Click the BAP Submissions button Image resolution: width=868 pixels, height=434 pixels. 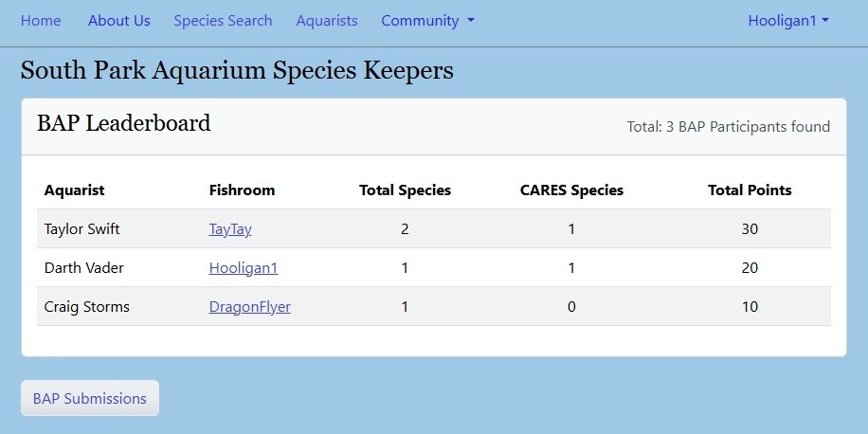90,398
